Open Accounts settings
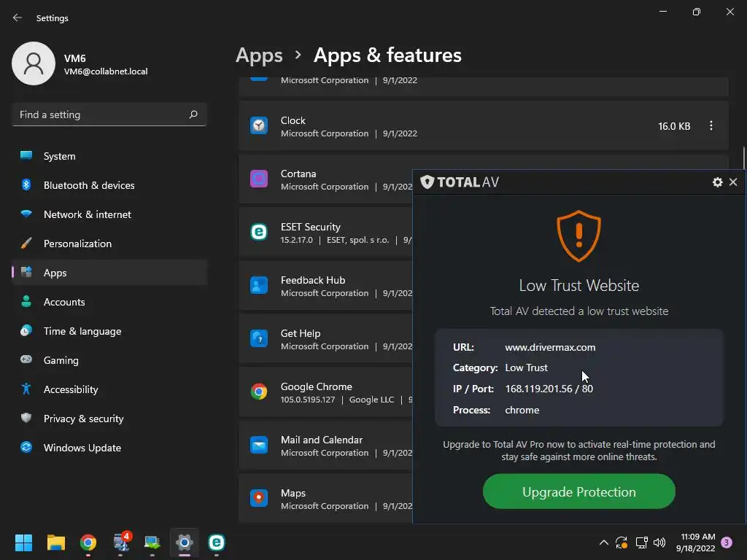Image resolution: width=747 pixels, height=560 pixels. pos(109,302)
